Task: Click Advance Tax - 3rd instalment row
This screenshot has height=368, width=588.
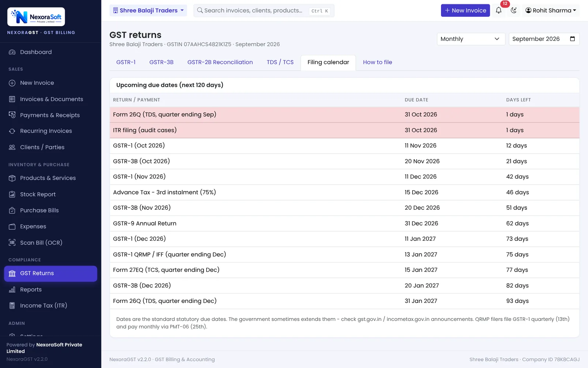Action: click(x=344, y=192)
